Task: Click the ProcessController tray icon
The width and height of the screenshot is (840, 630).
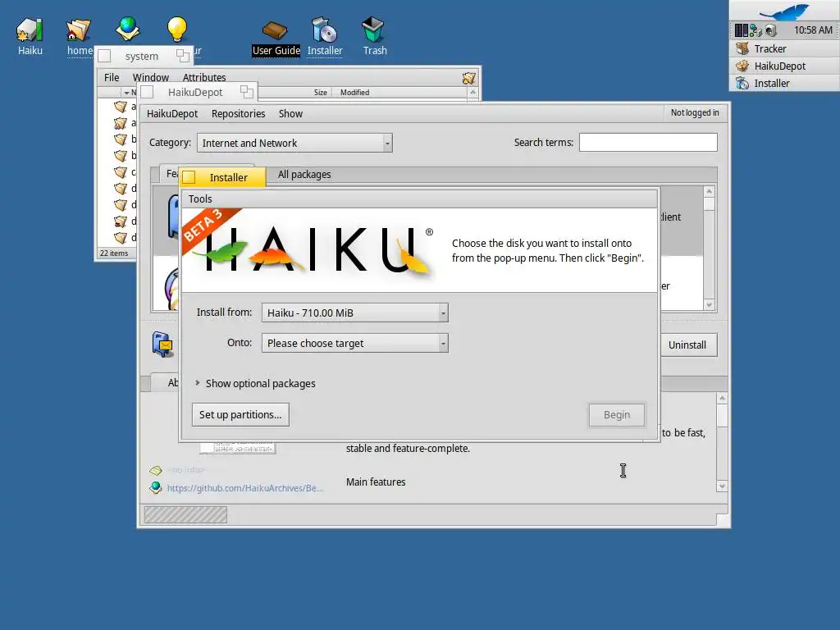Action: tap(742, 30)
